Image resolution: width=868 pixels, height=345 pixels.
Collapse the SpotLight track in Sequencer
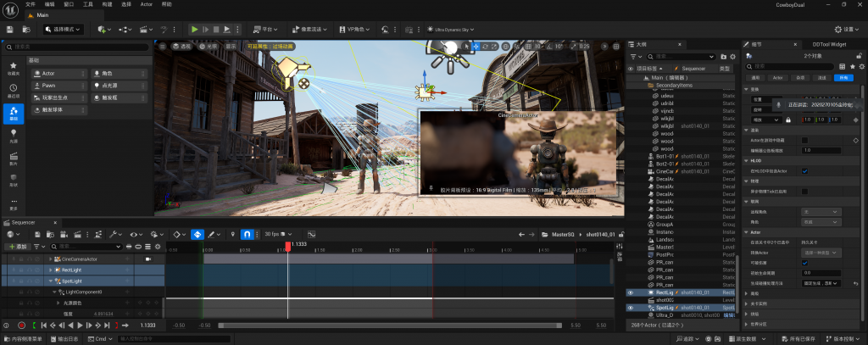(49, 281)
